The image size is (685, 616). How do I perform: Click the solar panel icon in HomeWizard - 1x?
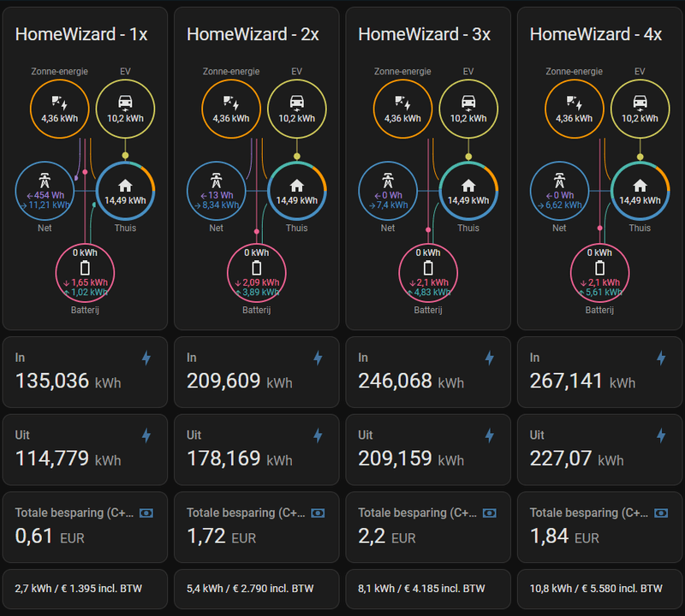60,103
